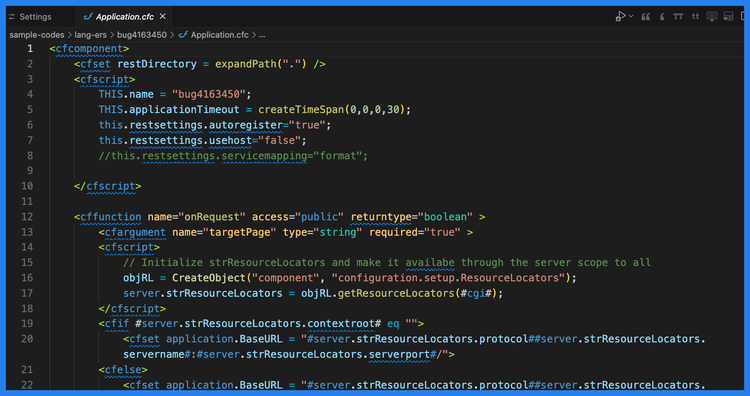Click line number 12 in gutter

(27, 217)
